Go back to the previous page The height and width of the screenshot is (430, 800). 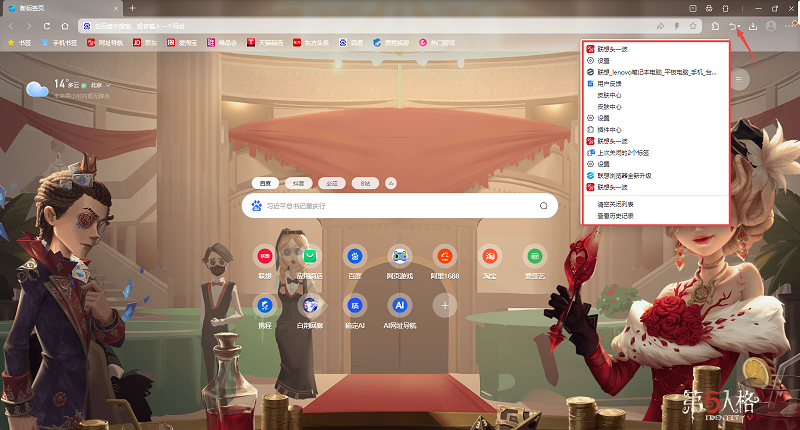pyautogui.click(x=11, y=26)
